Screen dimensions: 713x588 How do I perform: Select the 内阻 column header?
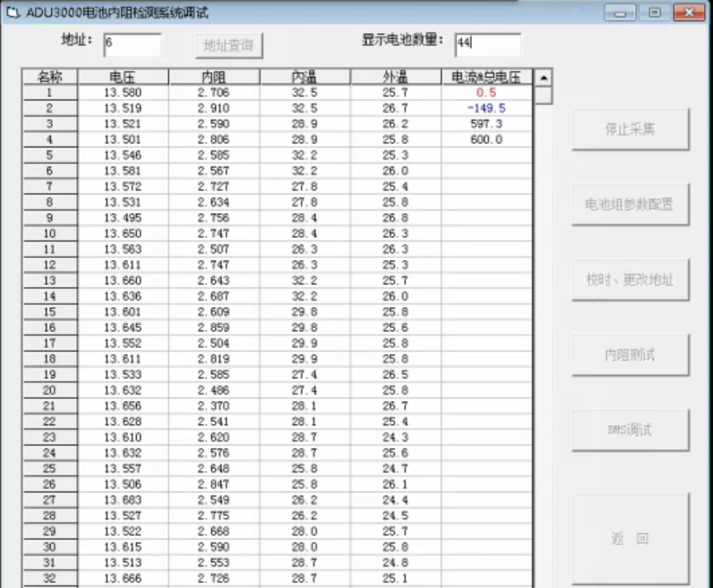coord(213,77)
